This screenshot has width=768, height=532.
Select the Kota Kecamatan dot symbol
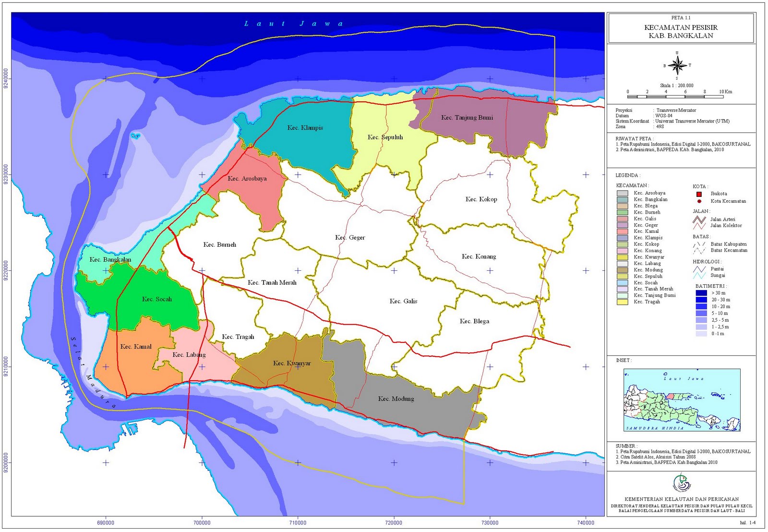[699, 201]
